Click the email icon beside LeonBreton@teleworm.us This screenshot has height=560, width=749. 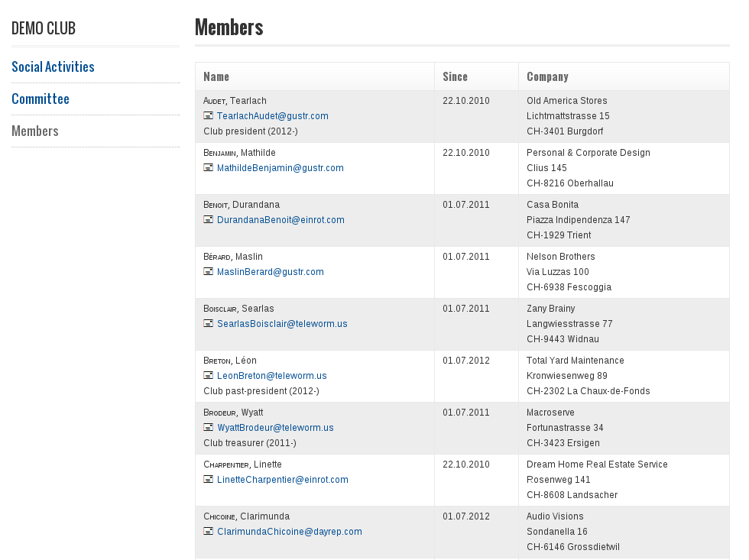point(208,376)
